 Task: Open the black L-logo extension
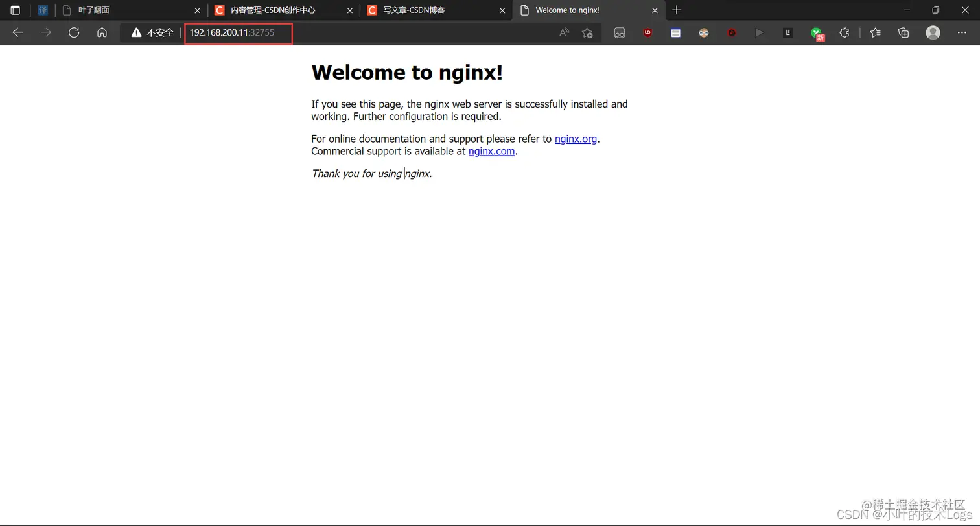(788, 32)
